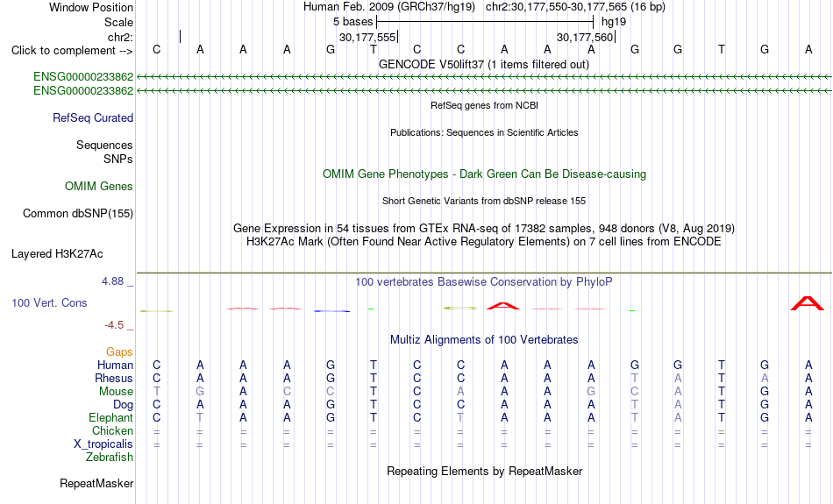Click the OMIM Gene Phenotypes title
This screenshot has height=504, width=833.
pos(484,174)
